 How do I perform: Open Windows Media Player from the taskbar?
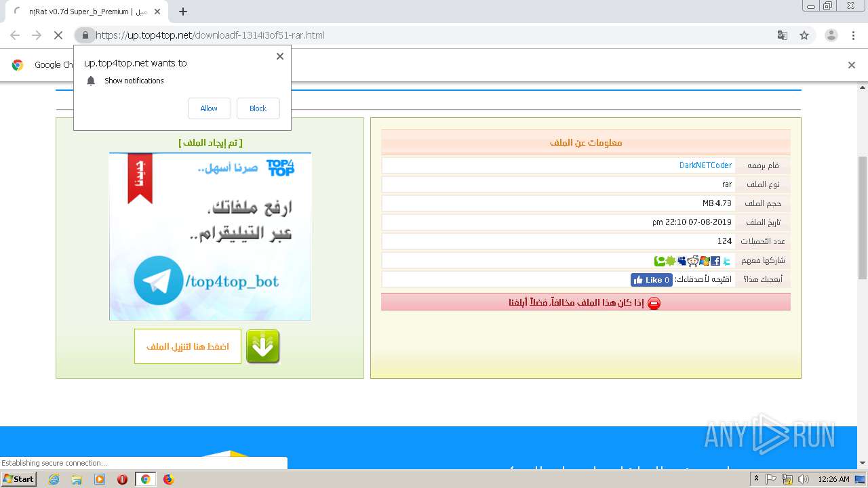pos(100,479)
